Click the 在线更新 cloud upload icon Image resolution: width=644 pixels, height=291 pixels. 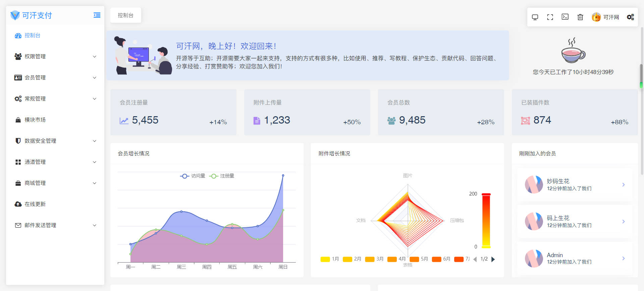tap(18, 204)
